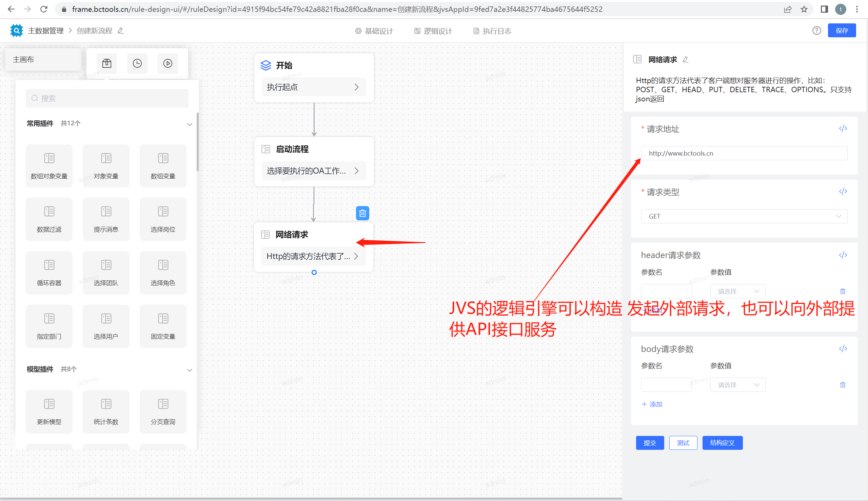Click the 主数据管理 app logo
The height and width of the screenshot is (501, 868).
click(x=16, y=31)
